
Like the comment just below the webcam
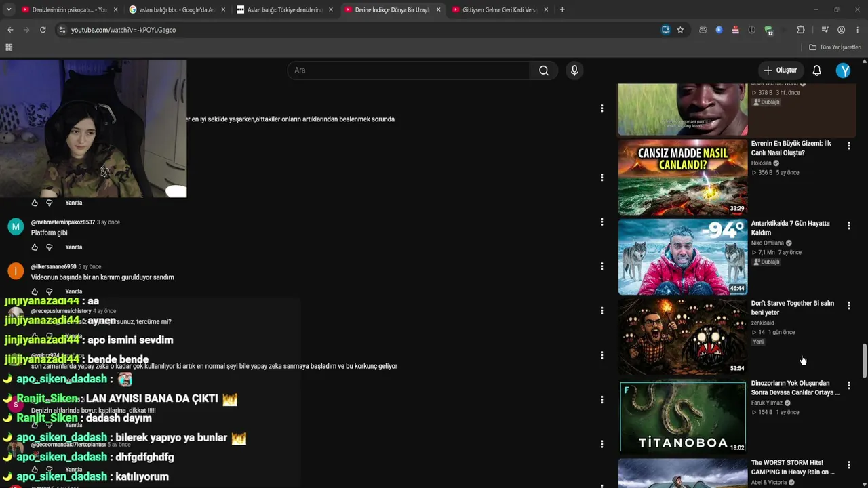point(35,203)
